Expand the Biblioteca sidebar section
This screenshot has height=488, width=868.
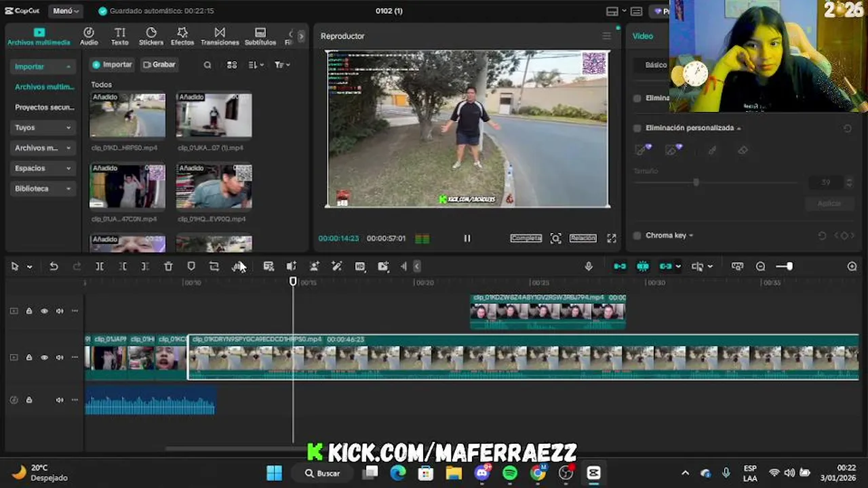42,188
